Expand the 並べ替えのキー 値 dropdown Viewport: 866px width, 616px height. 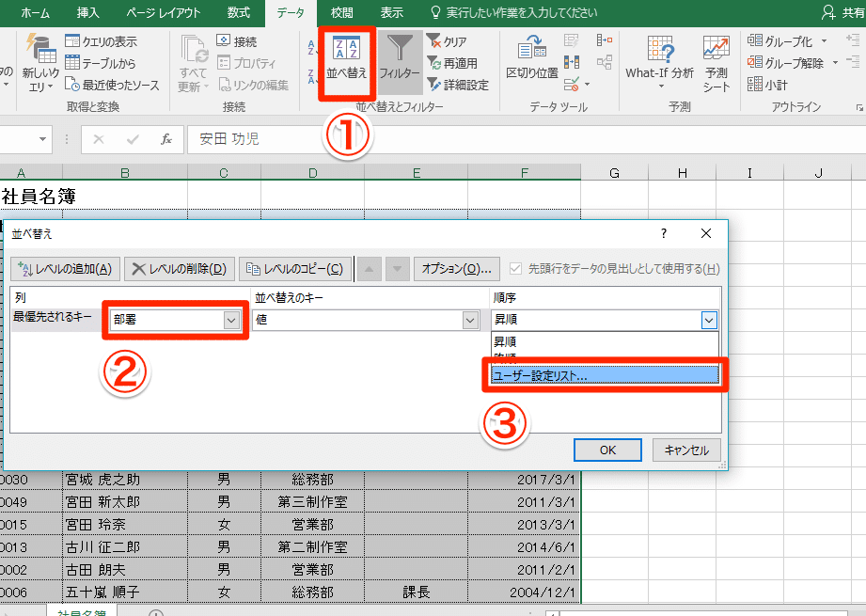[469, 320]
